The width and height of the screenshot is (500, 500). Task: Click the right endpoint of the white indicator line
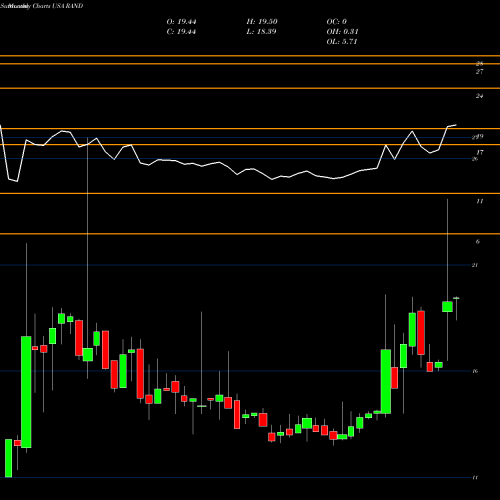(456, 125)
